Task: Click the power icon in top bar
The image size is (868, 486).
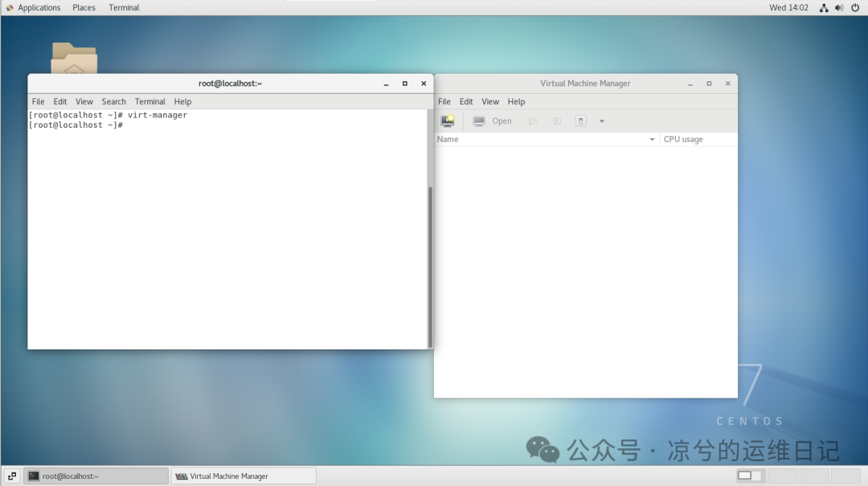Action: [854, 8]
